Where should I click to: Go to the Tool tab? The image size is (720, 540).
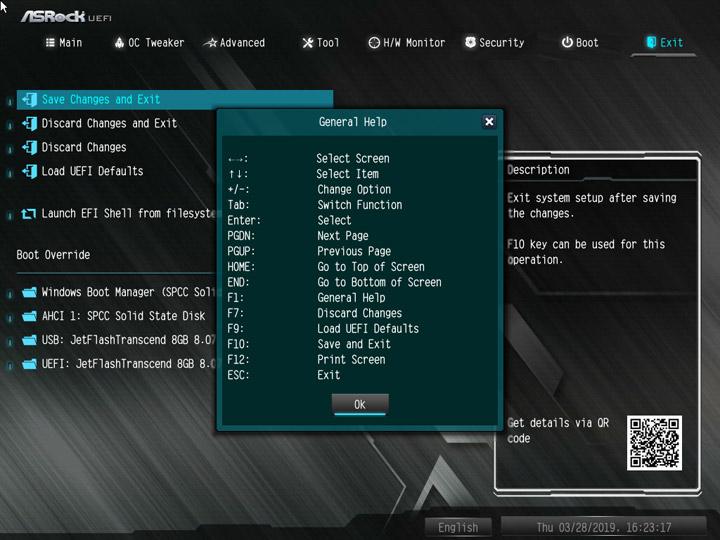point(321,43)
